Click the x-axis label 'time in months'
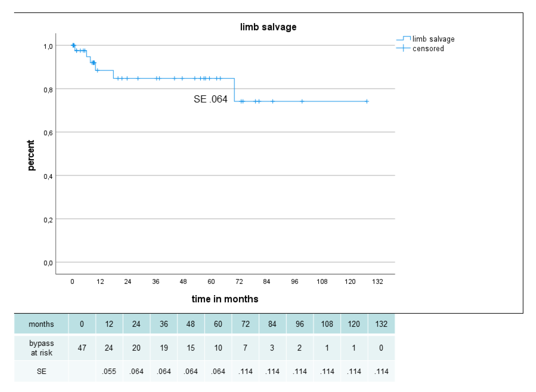 click(225, 299)
